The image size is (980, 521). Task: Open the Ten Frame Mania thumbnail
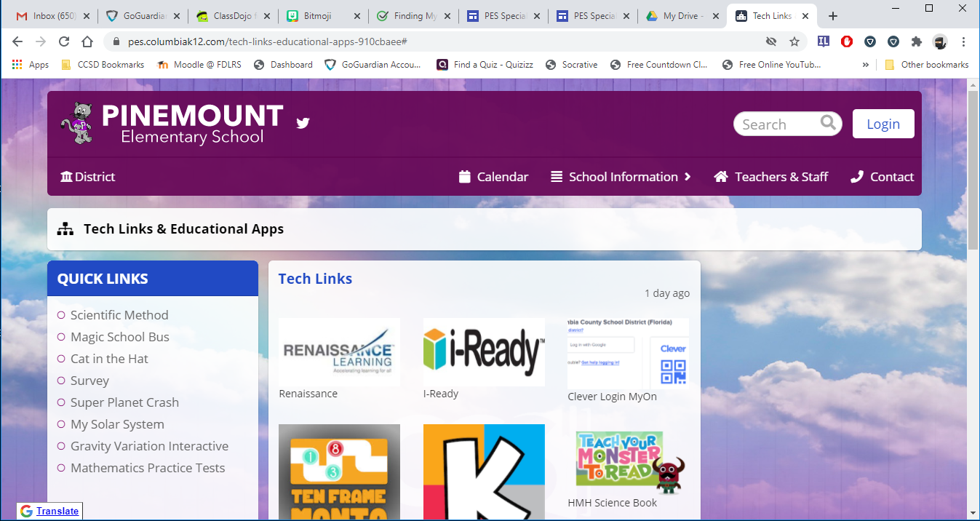339,472
